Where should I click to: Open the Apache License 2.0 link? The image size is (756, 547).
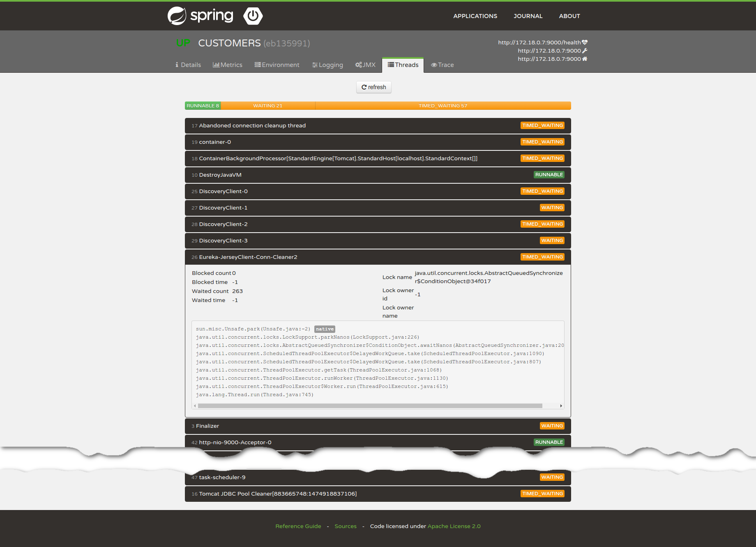click(x=454, y=526)
